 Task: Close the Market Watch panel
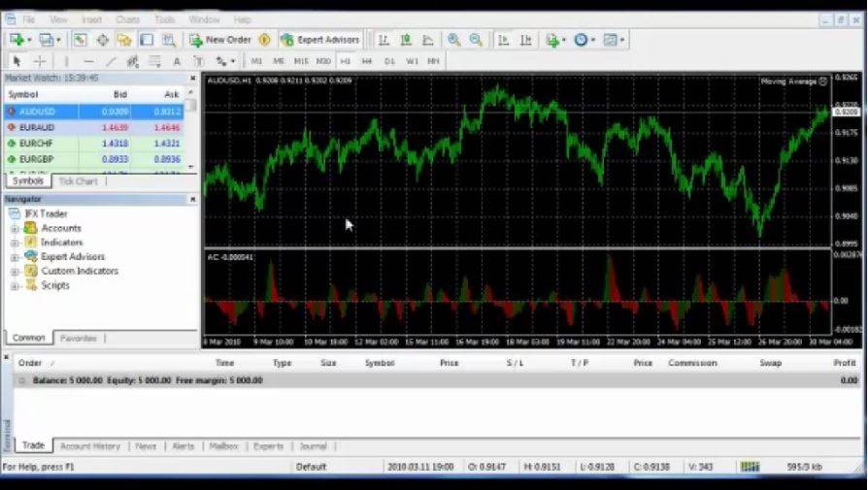tap(192, 78)
